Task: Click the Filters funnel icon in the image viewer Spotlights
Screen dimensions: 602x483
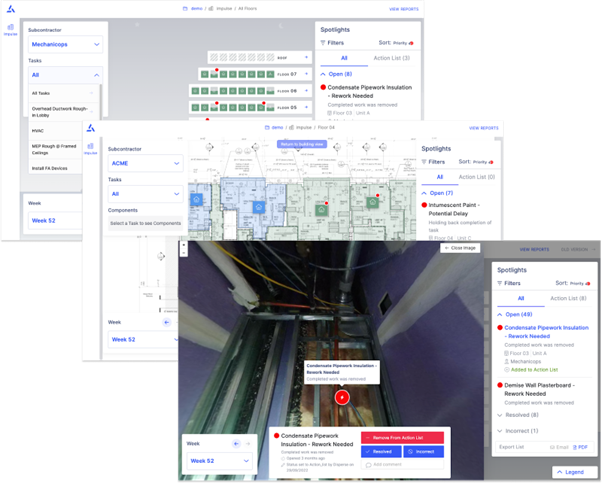Action: point(499,283)
